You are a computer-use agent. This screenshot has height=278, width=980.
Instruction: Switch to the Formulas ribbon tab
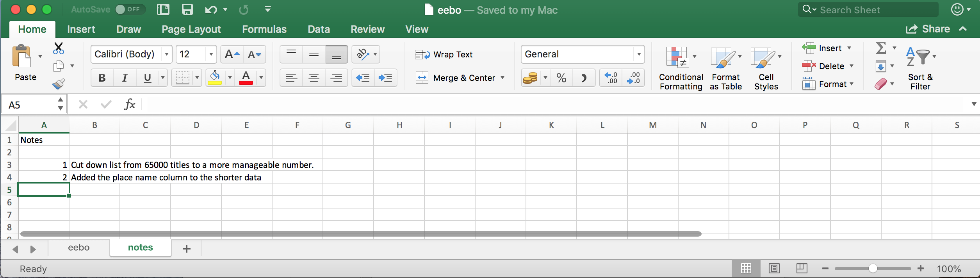coord(264,29)
